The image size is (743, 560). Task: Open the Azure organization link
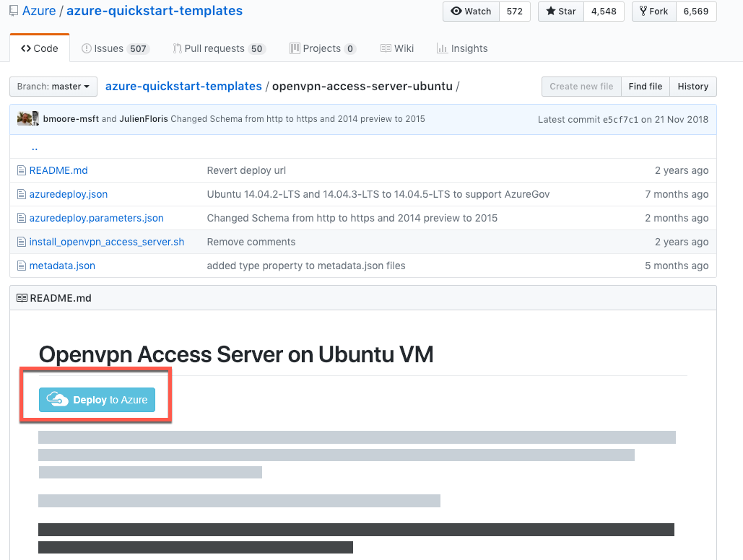(39, 11)
